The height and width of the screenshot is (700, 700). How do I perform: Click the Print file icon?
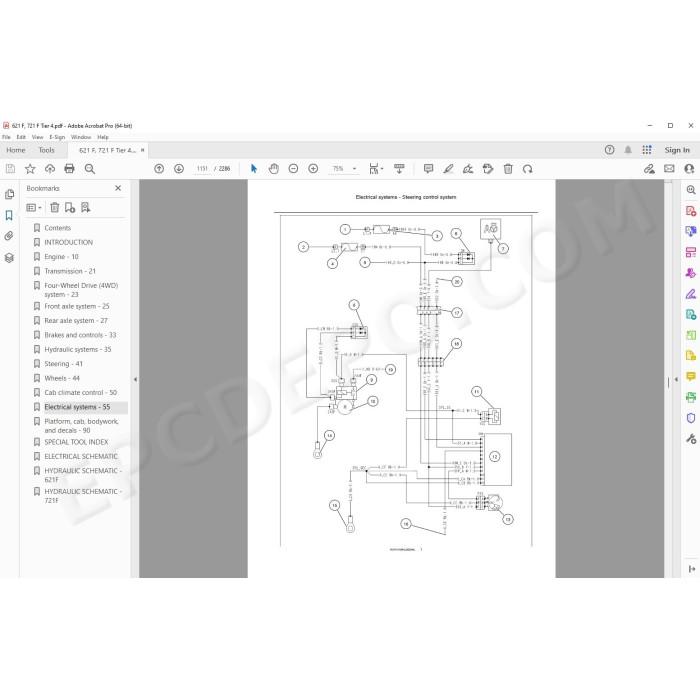click(69, 169)
